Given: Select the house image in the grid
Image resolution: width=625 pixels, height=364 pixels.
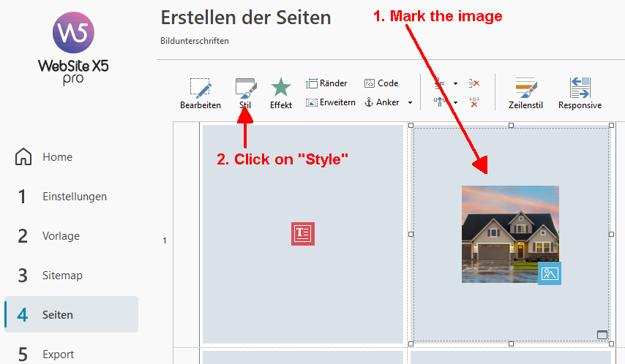Looking at the screenshot, I should point(510,234).
